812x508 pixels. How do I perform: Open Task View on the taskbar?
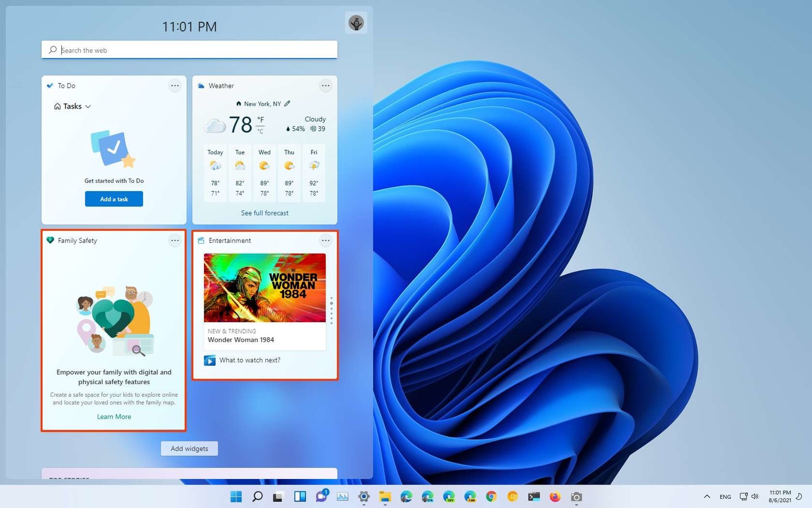[x=278, y=496]
